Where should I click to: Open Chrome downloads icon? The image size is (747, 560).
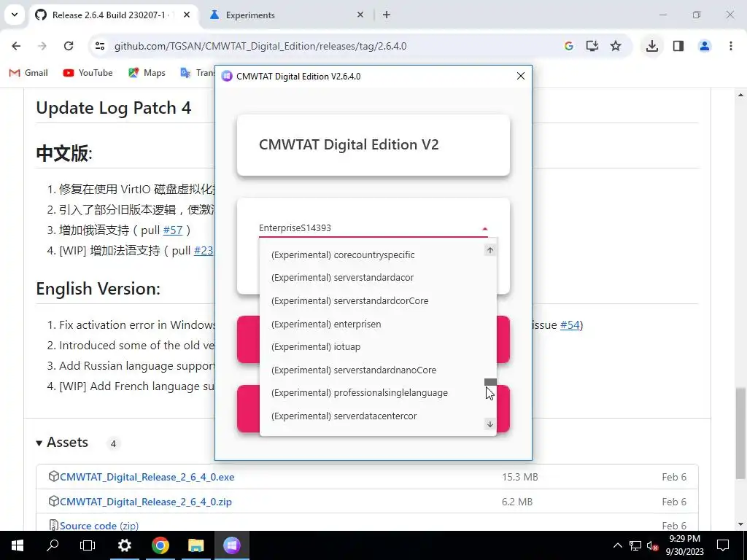[652, 46]
